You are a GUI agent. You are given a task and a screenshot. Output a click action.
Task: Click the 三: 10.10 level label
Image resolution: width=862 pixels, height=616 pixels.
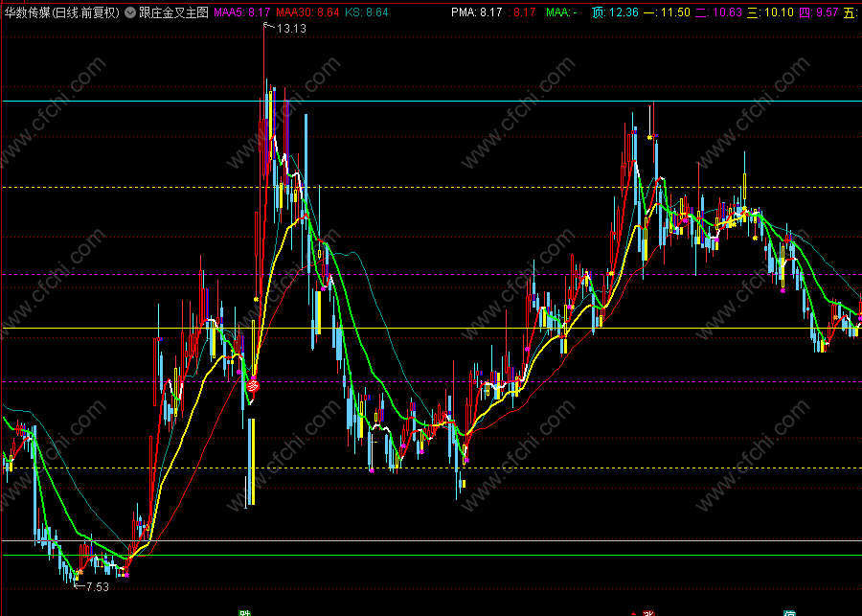770,12
